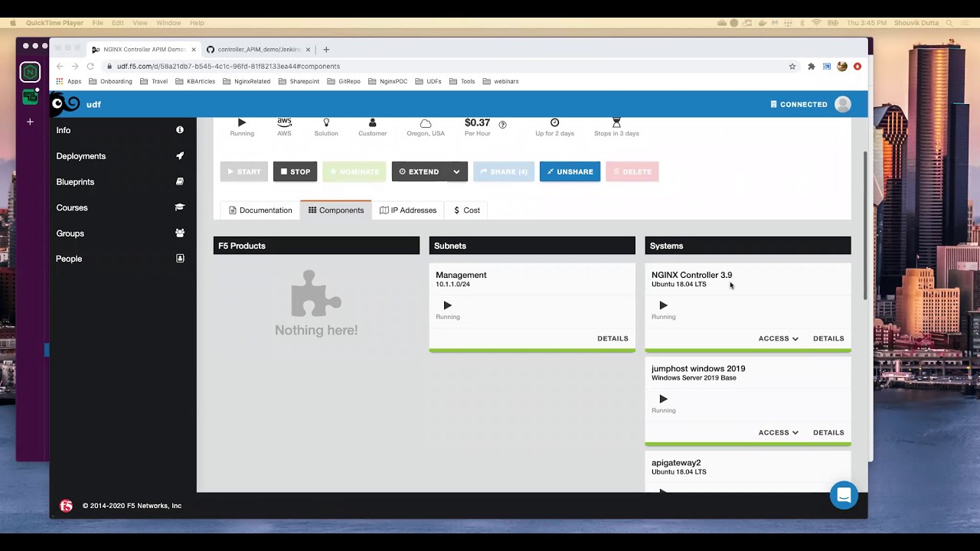
Task: Click the STOP deployment button
Action: click(x=295, y=171)
